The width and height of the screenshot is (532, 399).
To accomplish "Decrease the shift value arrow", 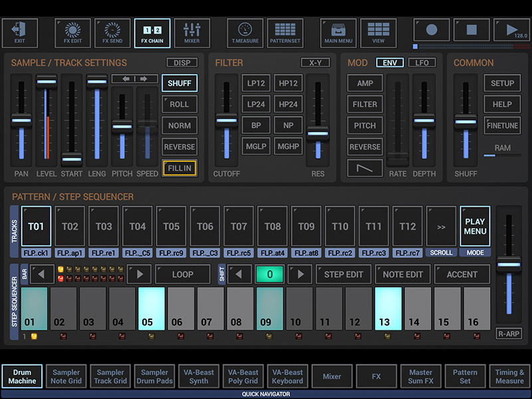I will (x=239, y=274).
